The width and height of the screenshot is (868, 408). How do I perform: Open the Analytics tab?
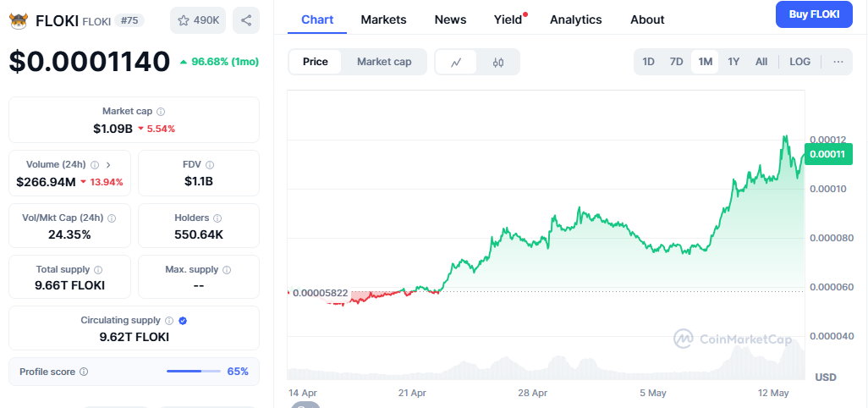576,19
